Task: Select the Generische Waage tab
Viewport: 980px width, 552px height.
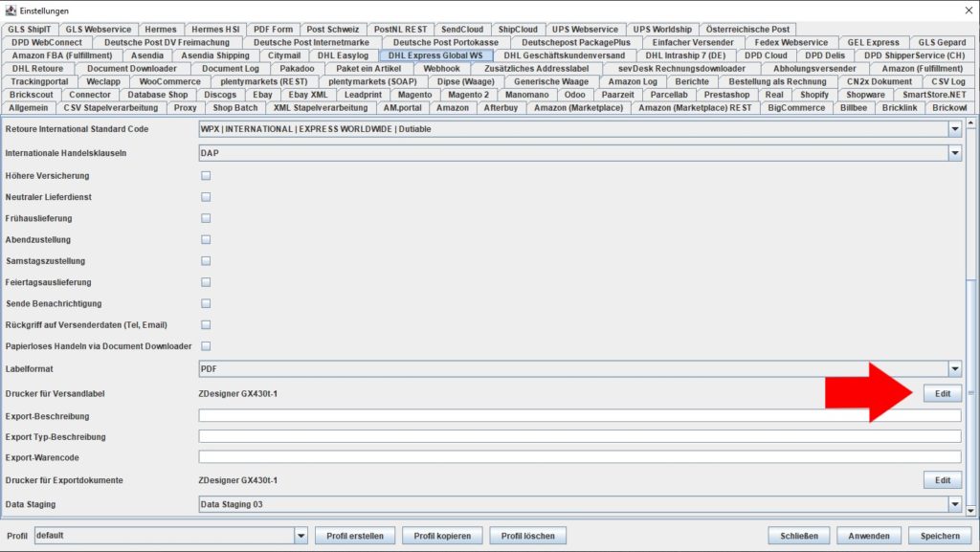Action: (551, 82)
